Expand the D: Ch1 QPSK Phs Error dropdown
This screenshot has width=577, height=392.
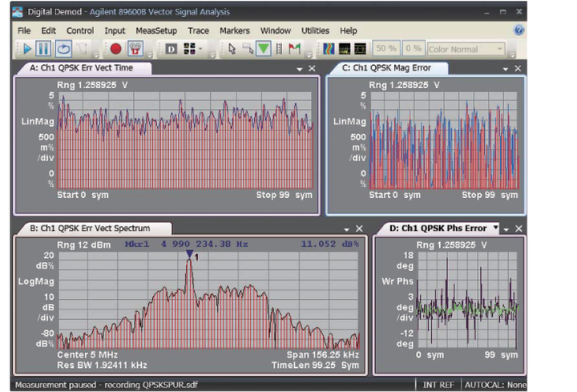495,228
